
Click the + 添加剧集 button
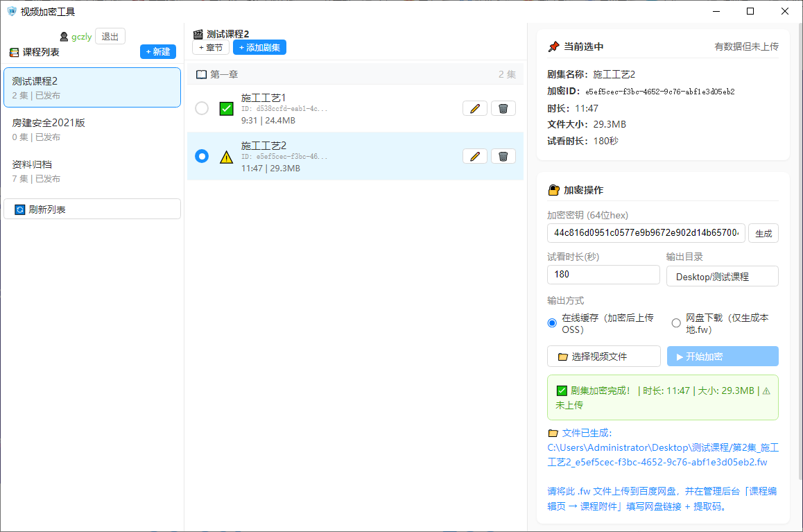click(259, 48)
